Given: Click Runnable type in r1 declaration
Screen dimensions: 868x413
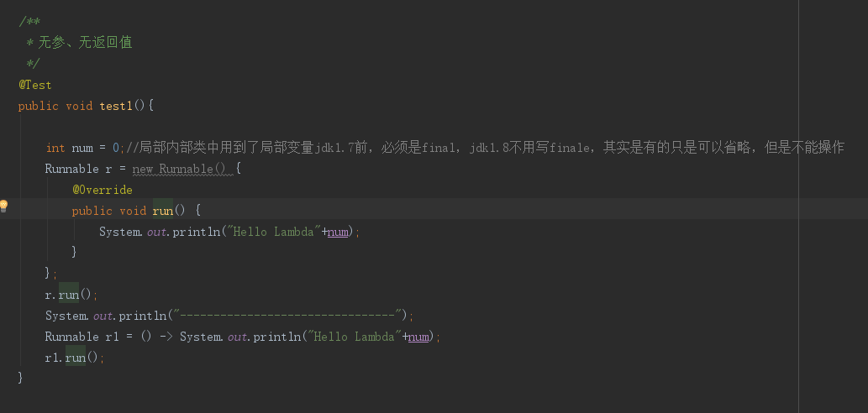Looking at the screenshot, I should pos(72,337).
